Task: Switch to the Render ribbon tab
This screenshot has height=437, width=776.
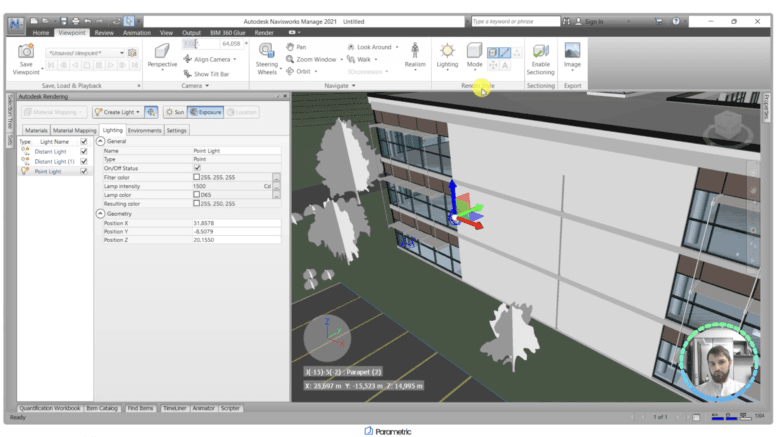Action: click(x=264, y=33)
